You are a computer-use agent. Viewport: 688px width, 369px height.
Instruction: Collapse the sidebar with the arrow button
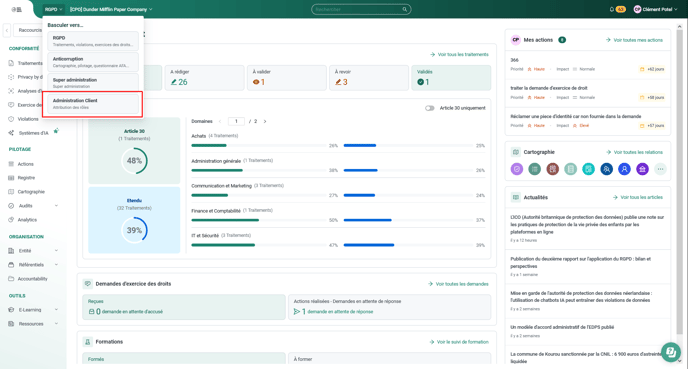[7, 30]
